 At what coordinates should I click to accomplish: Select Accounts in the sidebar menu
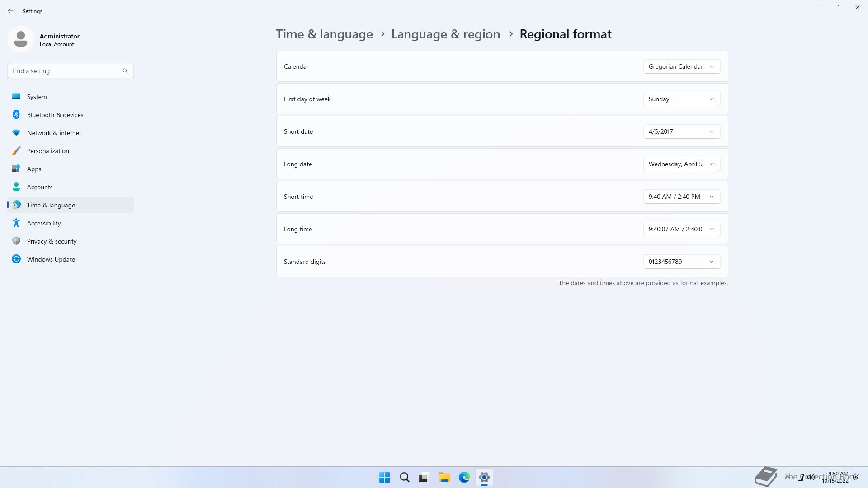[40, 187]
